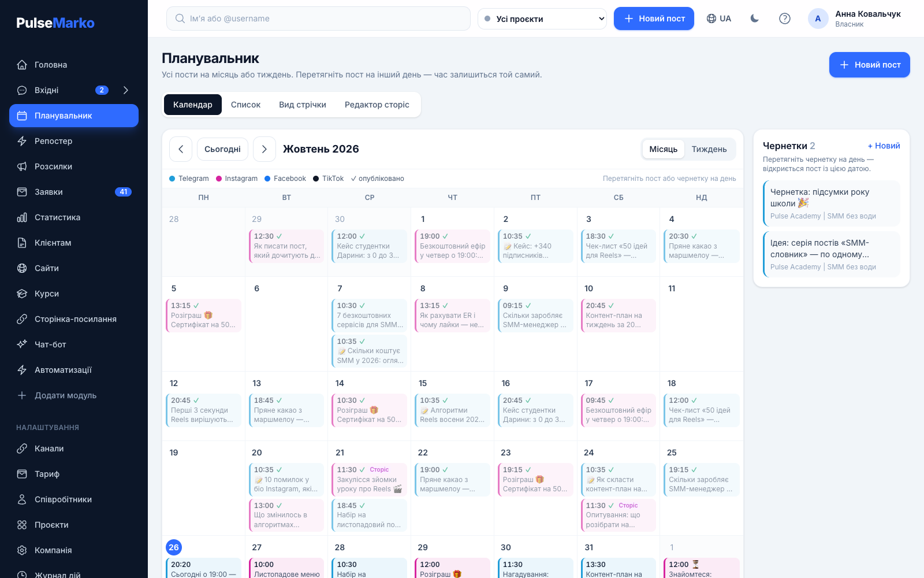This screenshot has height=578, width=924.
Task: Open the Редактор сторіс tab
Action: tap(377, 105)
